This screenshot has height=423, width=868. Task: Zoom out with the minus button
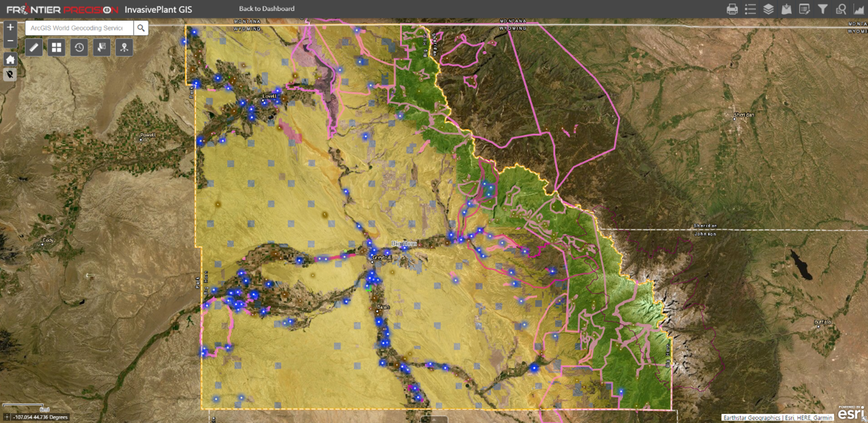point(10,41)
